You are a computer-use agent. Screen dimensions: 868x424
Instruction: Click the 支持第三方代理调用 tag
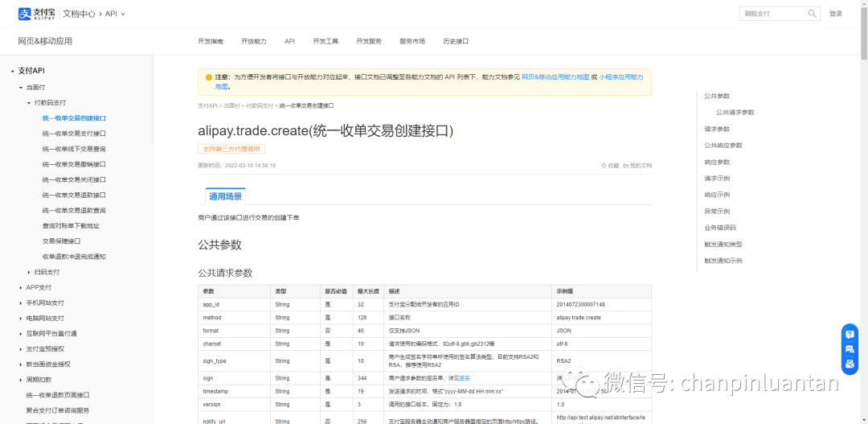[x=231, y=149]
